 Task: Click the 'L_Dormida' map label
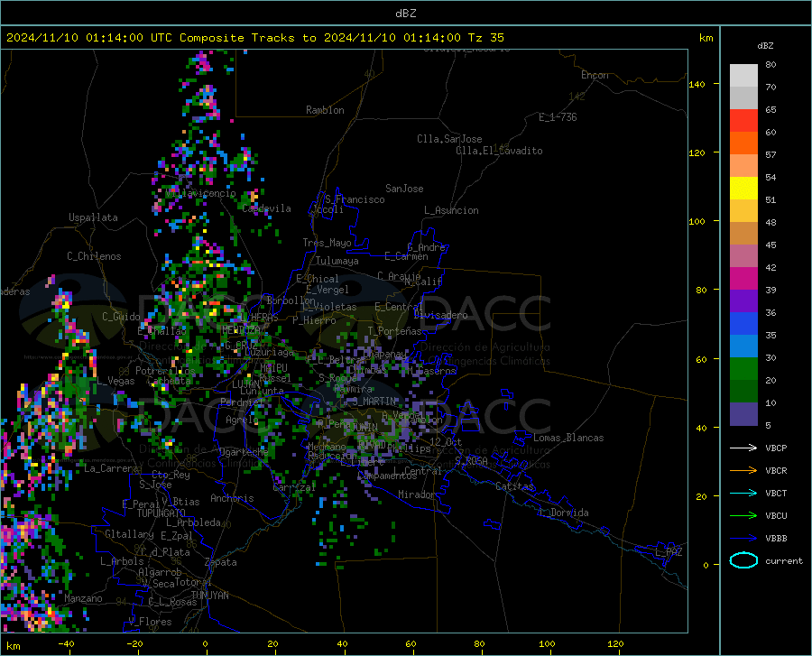click(563, 513)
